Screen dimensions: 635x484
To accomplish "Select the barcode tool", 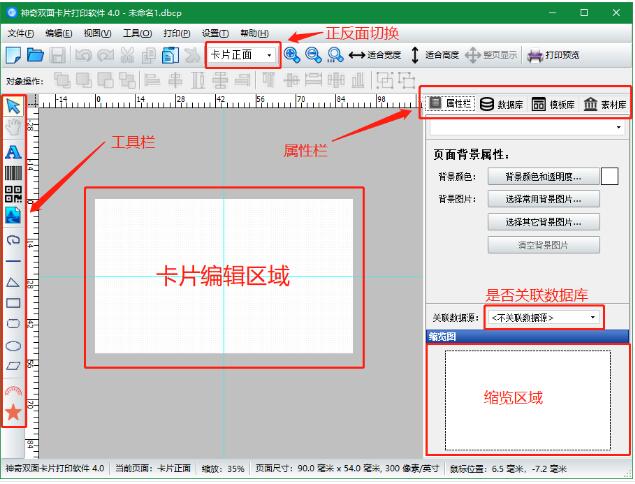I will 13,173.
